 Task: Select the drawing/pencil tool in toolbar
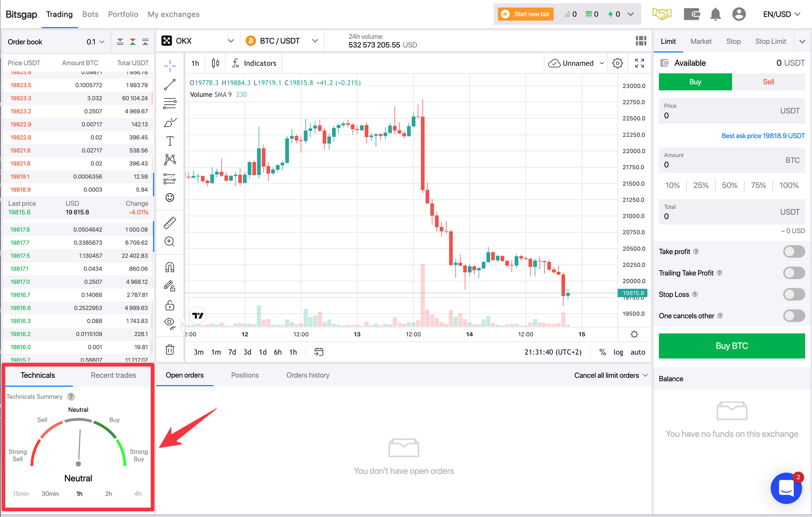pos(171,123)
